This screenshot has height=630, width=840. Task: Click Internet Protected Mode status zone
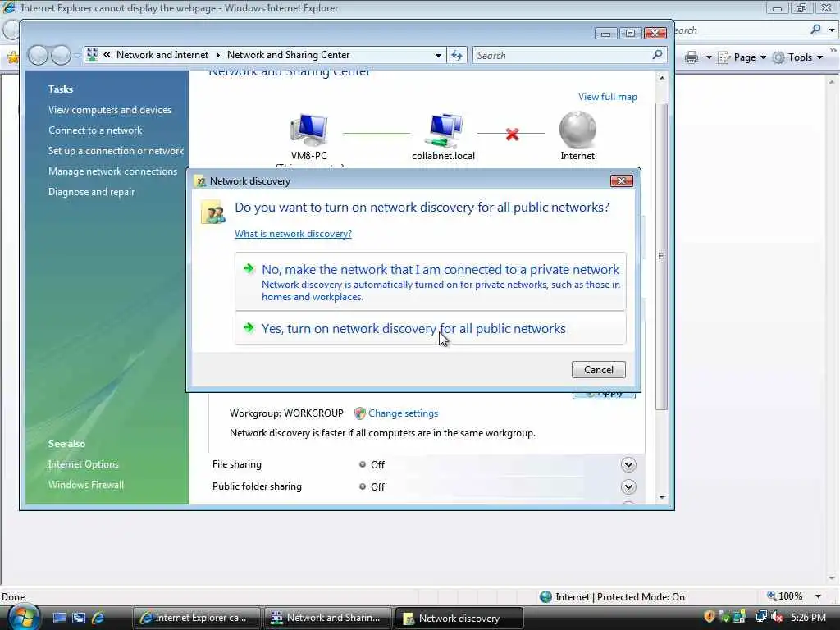point(612,597)
